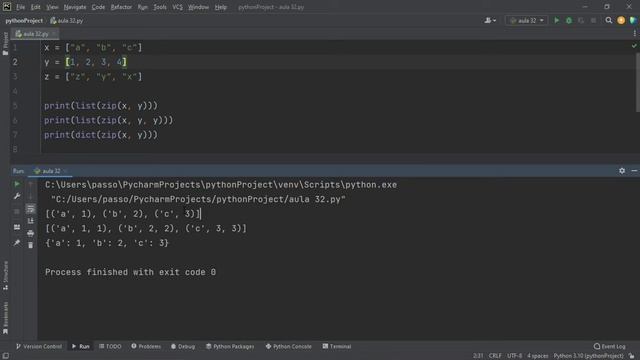Open Search Everywhere magnifier icon
The height and width of the screenshot is (360, 640).
click(609, 20)
